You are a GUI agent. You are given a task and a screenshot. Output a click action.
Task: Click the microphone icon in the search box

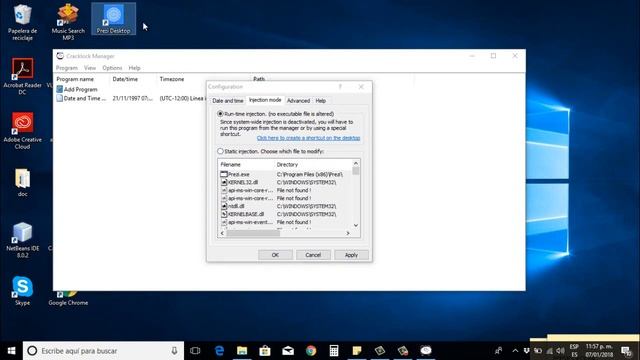[x=174, y=351]
